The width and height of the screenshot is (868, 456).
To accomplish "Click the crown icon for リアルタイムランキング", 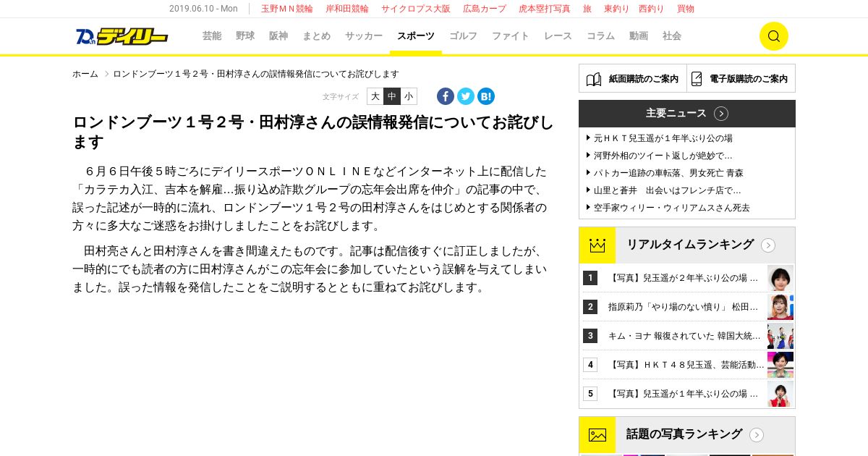I will pos(597,245).
